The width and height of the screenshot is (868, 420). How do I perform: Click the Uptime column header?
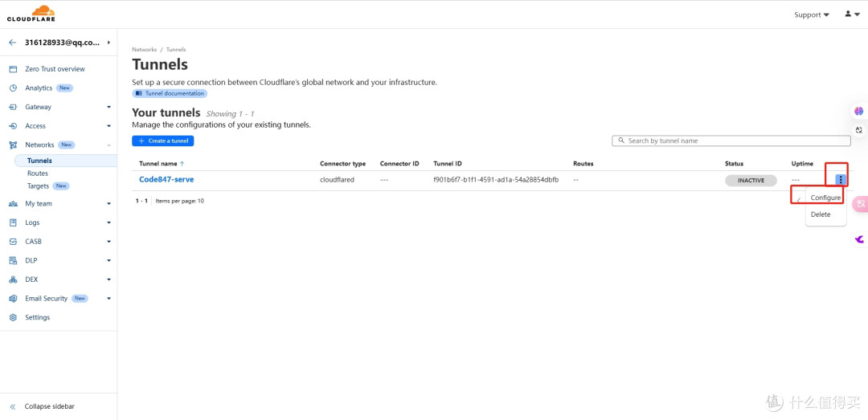(802, 164)
